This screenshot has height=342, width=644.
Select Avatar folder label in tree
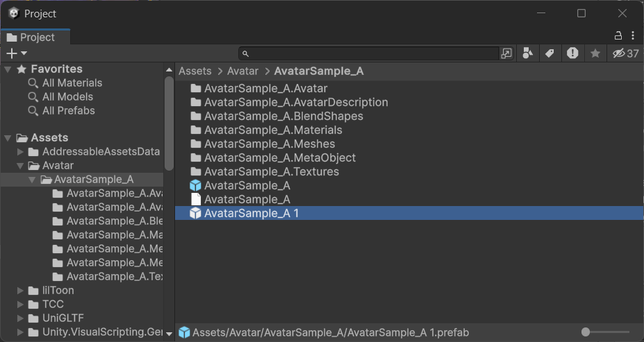coord(58,166)
